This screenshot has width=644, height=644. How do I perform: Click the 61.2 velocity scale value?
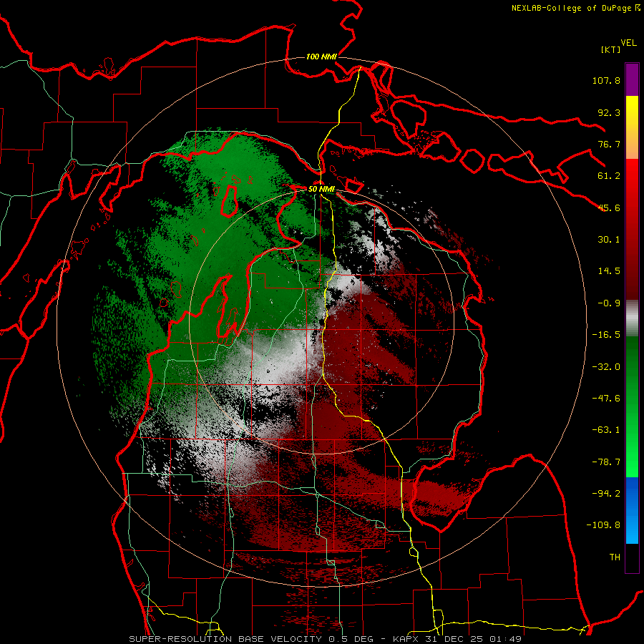(x=609, y=176)
